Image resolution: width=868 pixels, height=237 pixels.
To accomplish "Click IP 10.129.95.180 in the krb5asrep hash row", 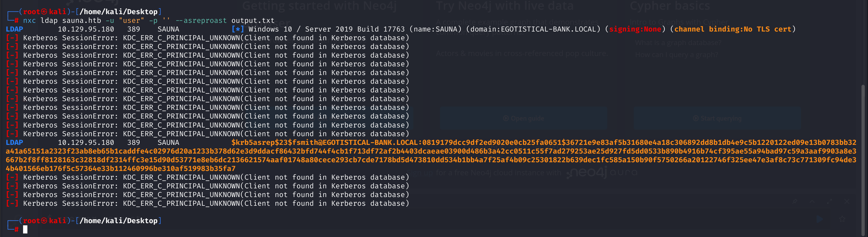I will [86, 142].
